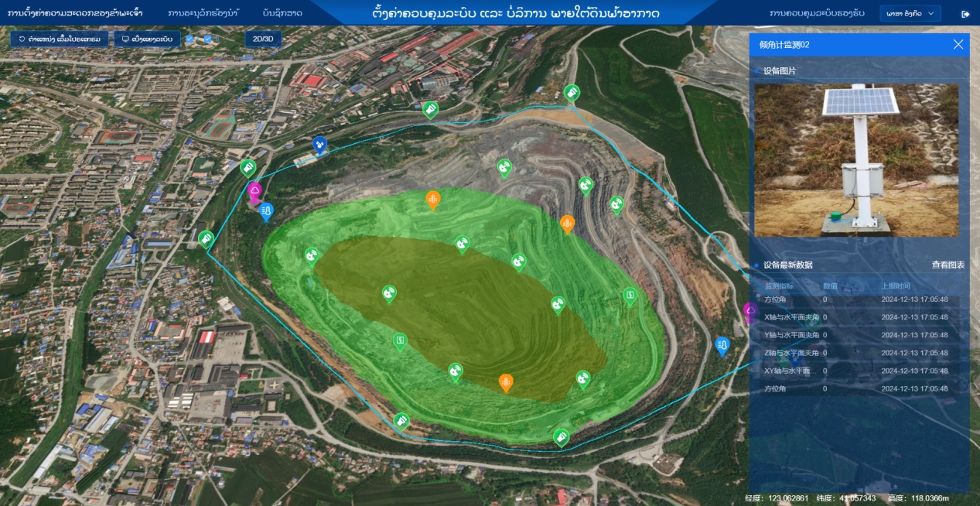The width and height of the screenshot is (980, 506).
Task: Open the ບັນຊີກອາດ menu item
Action: (282, 14)
